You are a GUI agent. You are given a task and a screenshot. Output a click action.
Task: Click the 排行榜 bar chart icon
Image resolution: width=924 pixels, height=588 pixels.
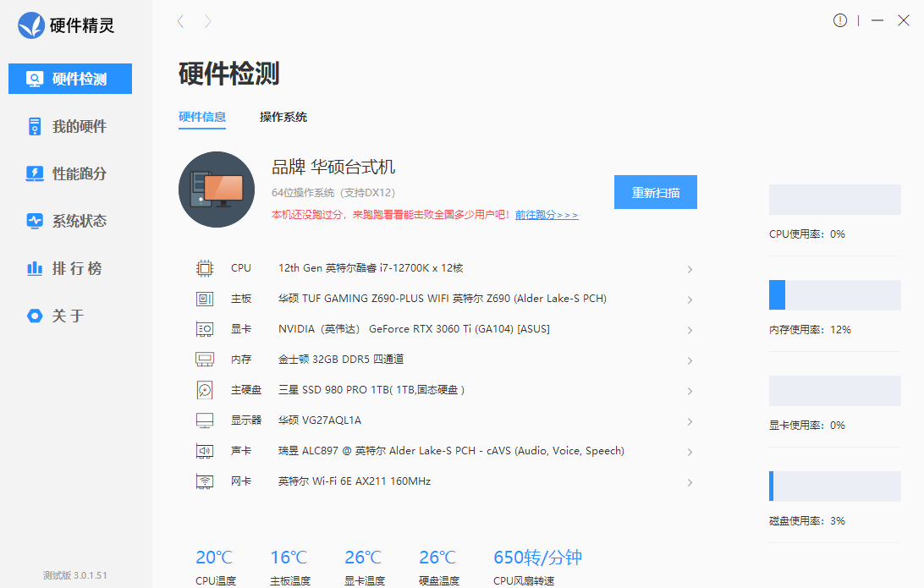35,269
